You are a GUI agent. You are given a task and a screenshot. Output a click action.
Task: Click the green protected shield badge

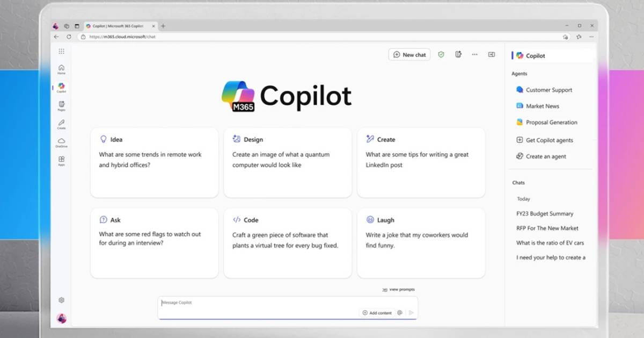pyautogui.click(x=441, y=54)
